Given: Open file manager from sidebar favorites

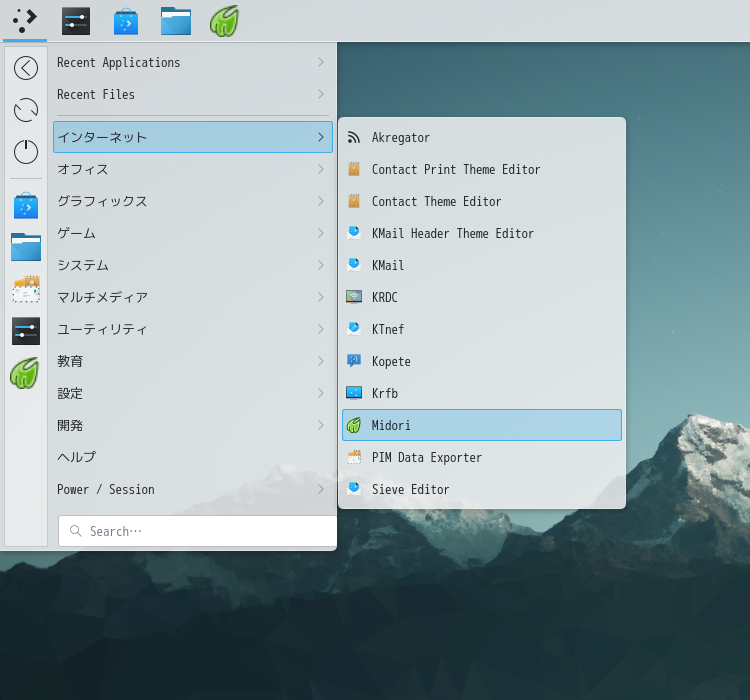Looking at the screenshot, I should point(26,247).
